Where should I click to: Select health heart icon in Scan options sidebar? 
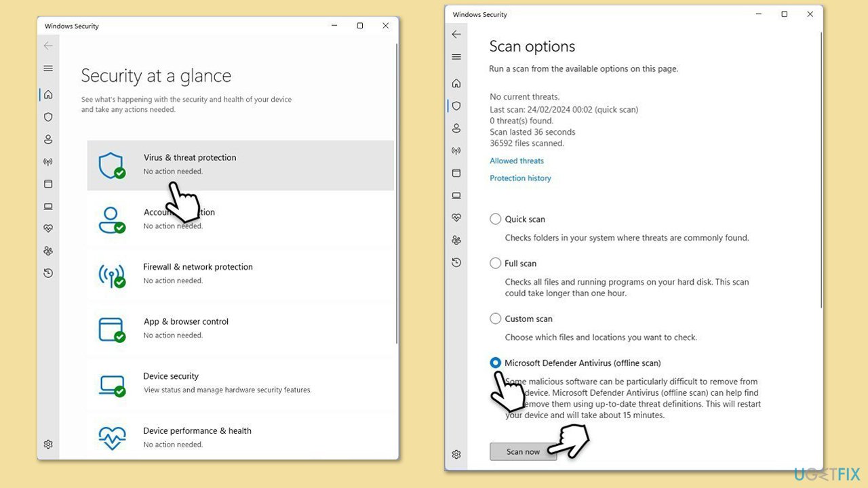pyautogui.click(x=456, y=218)
